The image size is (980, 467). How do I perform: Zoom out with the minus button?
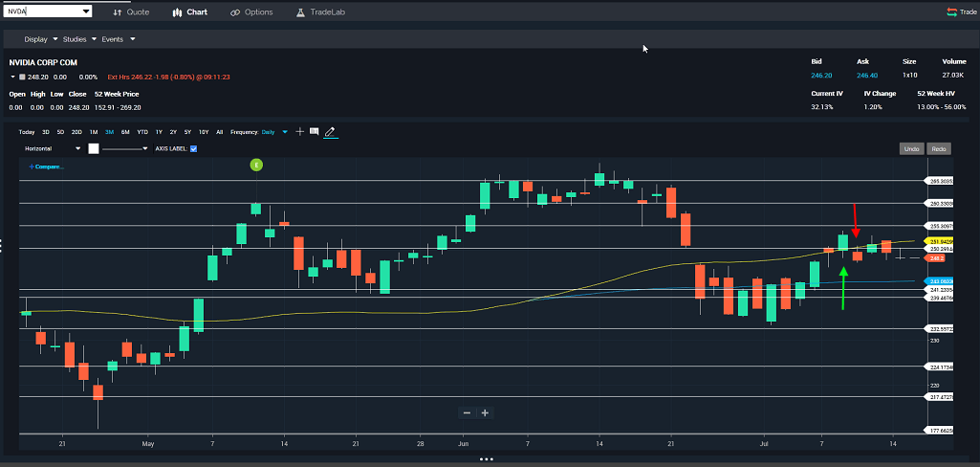[467, 412]
